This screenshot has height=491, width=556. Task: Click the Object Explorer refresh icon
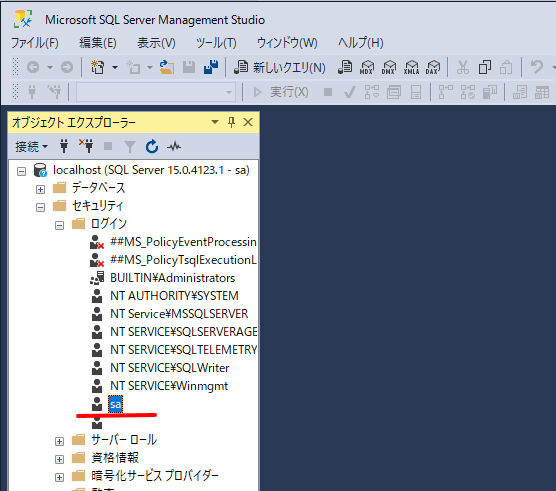point(152,146)
